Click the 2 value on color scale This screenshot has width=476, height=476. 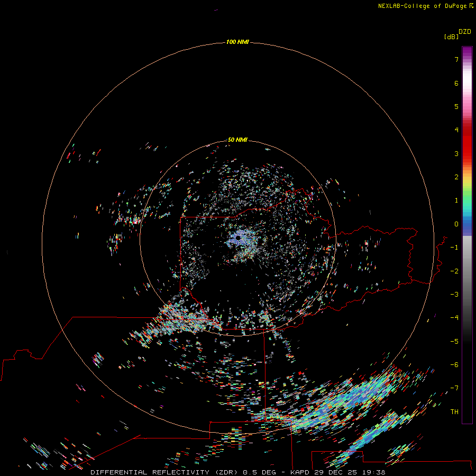point(456,177)
